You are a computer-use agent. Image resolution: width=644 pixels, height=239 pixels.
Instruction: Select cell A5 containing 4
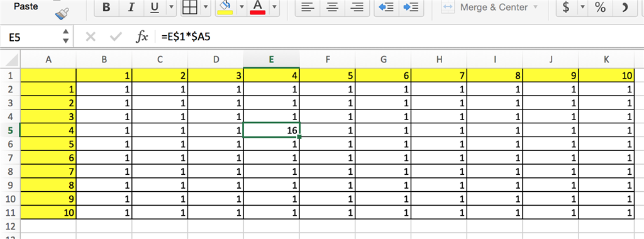click(x=48, y=130)
